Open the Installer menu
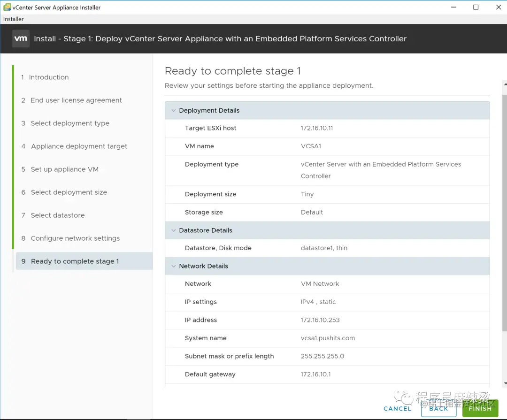 [13, 19]
